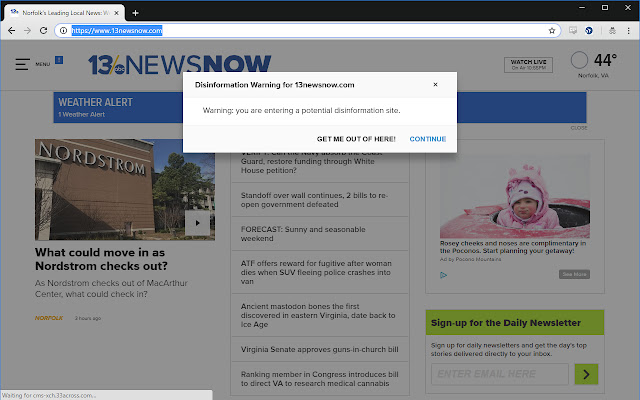The image size is (640, 400).
Task: Click the weather circle icon
Action: (x=579, y=60)
